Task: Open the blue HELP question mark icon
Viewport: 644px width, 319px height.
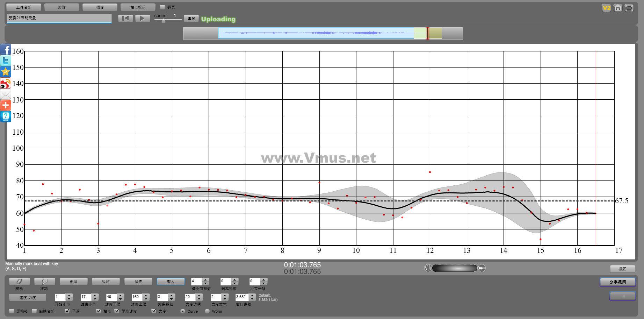Action: pos(6,116)
